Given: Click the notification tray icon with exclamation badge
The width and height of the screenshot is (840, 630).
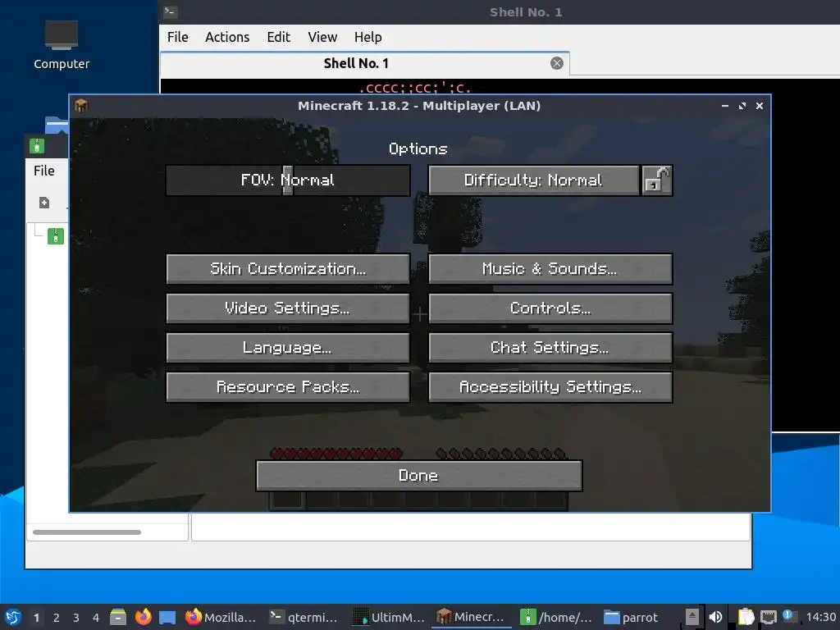Looking at the screenshot, I should 789,616.
